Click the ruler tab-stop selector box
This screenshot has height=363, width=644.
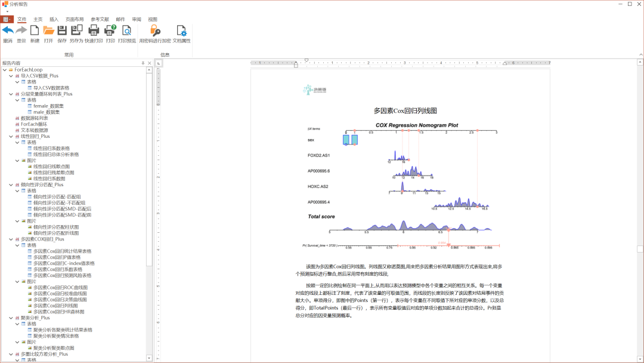[159, 63]
